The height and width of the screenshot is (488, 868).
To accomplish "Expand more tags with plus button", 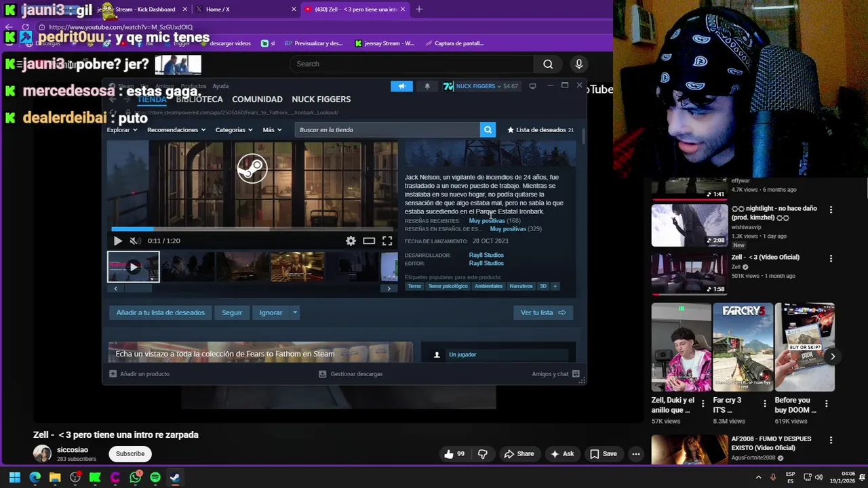I will point(555,286).
